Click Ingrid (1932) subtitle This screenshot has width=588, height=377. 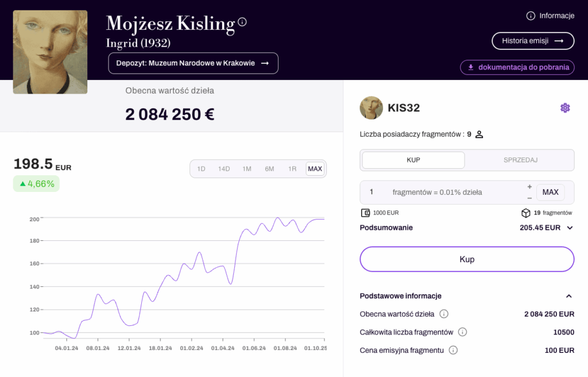(x=138, y=43)
